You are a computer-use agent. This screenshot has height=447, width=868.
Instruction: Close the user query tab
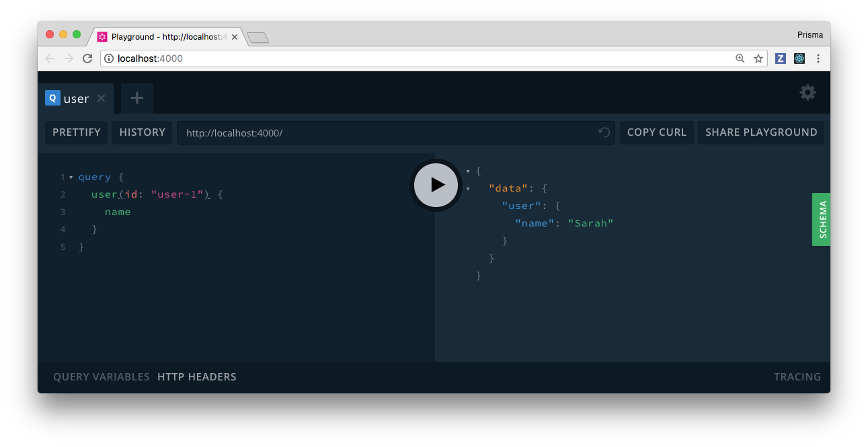pyautogui.click(x=102, y=98)
